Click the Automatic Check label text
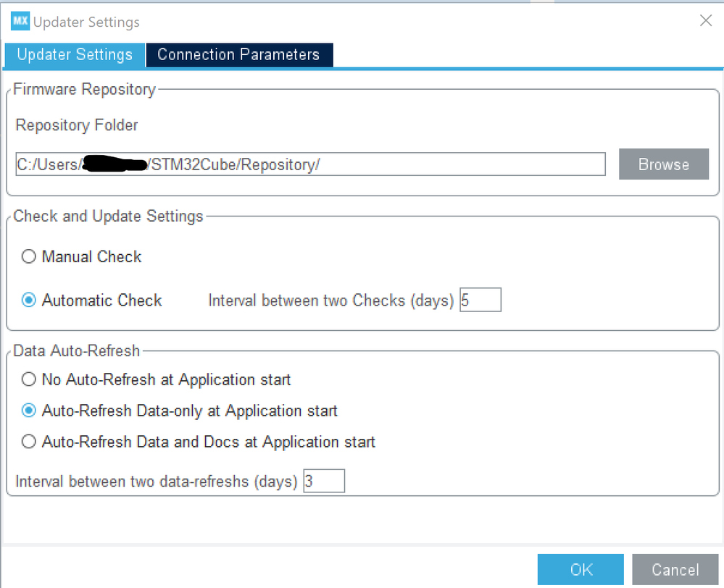Screen dimensions: 724x588 (102, 301)
